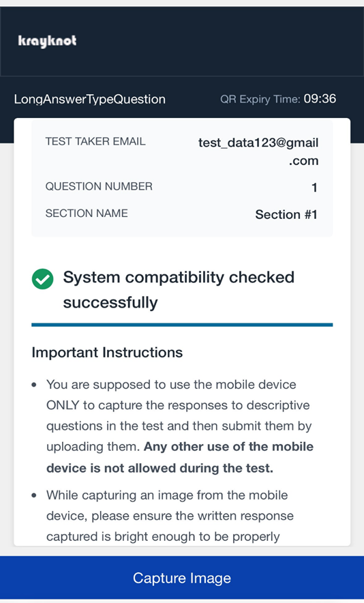364x603 pixels.
Task: Select the test taker email address
Action: (258, 151)
